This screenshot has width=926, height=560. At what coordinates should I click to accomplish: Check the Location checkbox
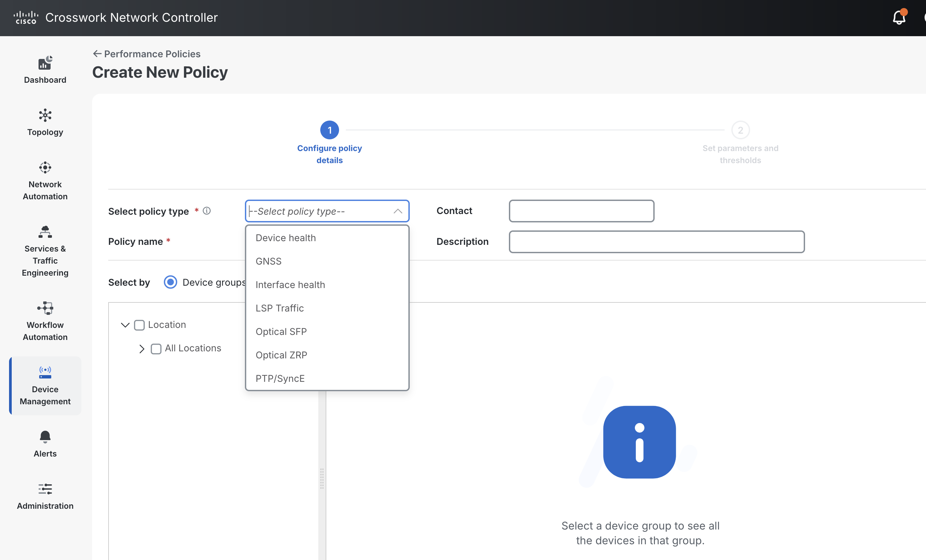[x=139, y=325]
